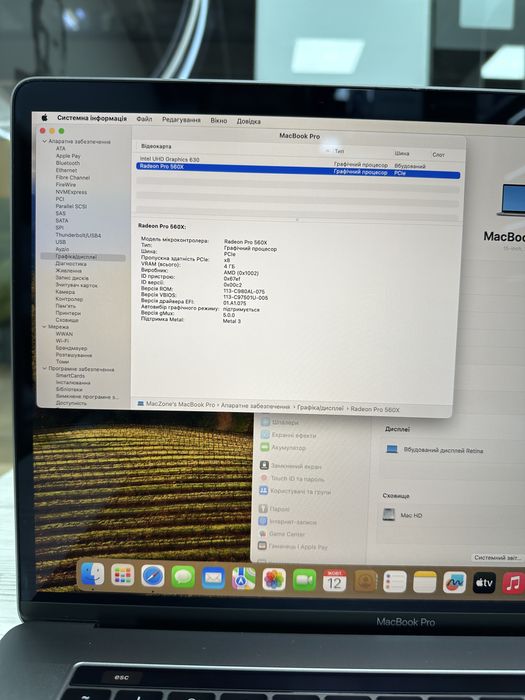Screen dimensions: 525x700
Task: Open the Редагування menu
Action: [x=181, y=120]
